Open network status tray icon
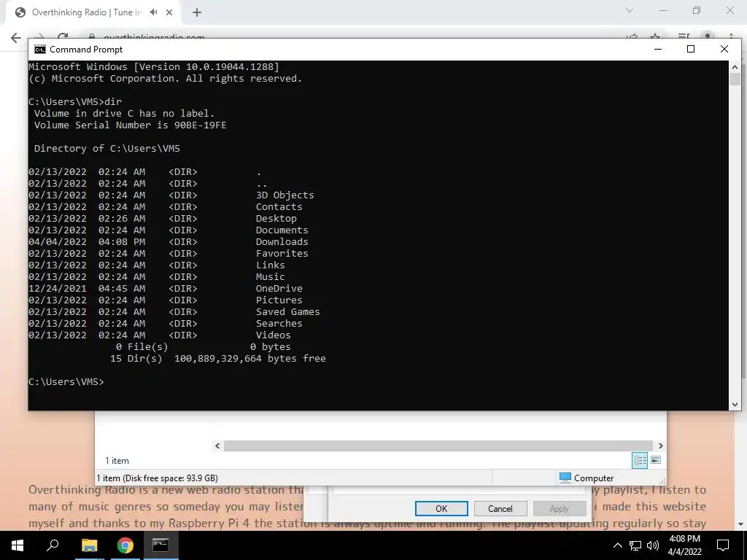Image resolution: width=747 pixels, height=560 pixels. [x=635, y=545]
